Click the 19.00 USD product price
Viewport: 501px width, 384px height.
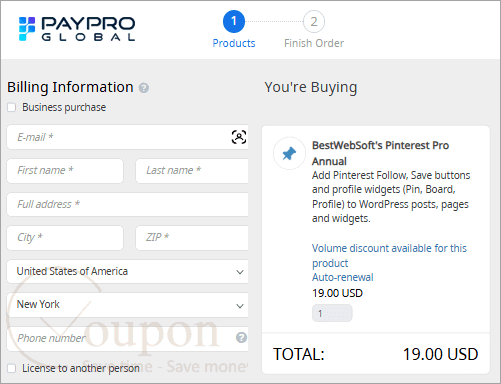click(x=337, y=293)
